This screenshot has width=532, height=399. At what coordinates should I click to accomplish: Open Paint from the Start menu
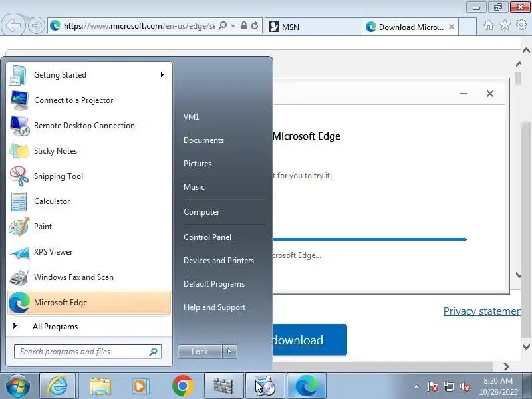pyautogui.click(x=88, y=227)
